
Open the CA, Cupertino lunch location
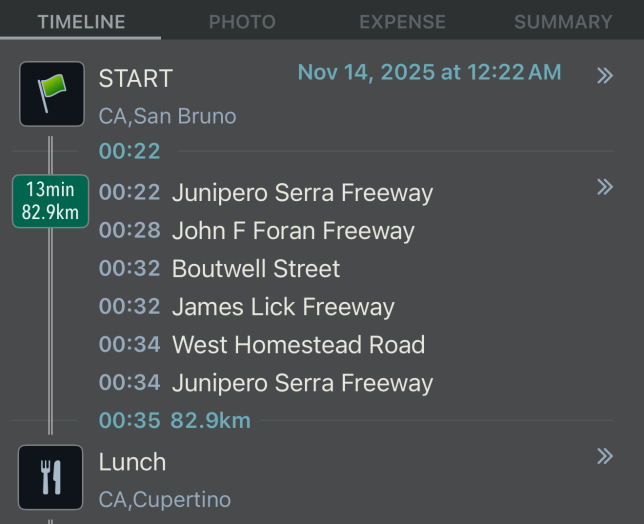pos(164,499)
